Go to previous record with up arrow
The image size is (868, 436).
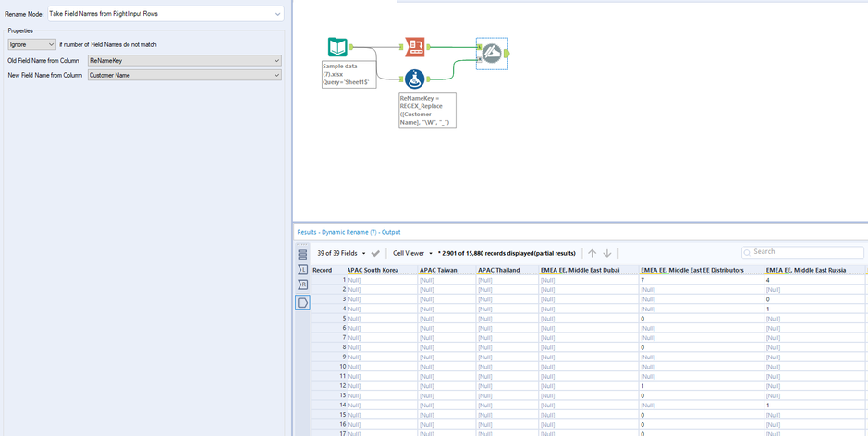(x=593, y=253)
